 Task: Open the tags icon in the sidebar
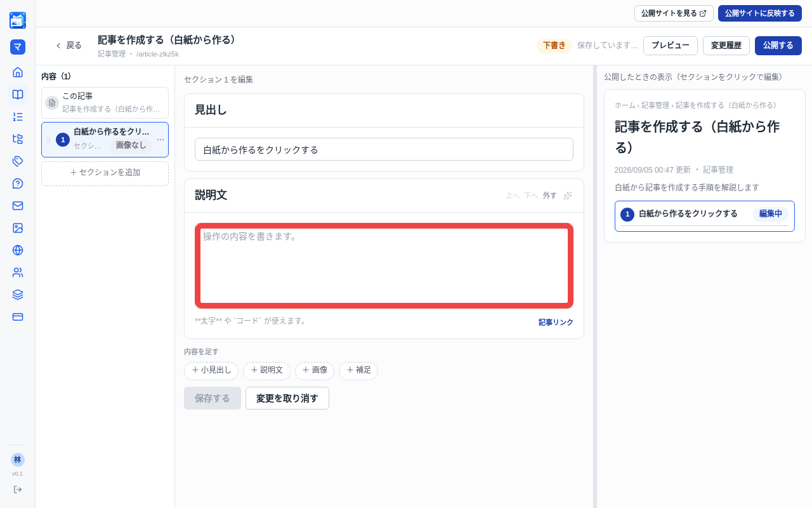point(18,161)
